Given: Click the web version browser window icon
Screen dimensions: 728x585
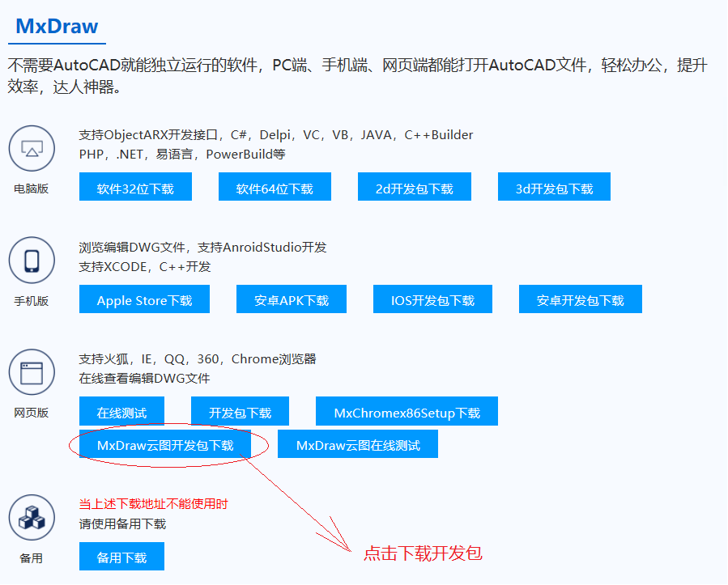Looking at the screenshot, I should click(32, 372).
